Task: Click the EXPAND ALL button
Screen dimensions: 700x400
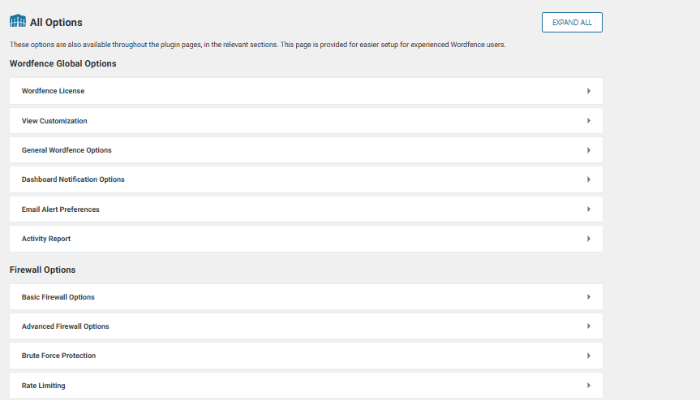Action: pyautogui.click(x=572, y=22)
